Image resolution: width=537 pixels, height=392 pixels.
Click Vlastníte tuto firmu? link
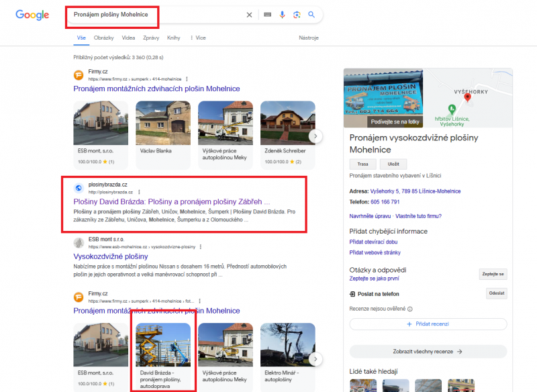click(418, 216)
